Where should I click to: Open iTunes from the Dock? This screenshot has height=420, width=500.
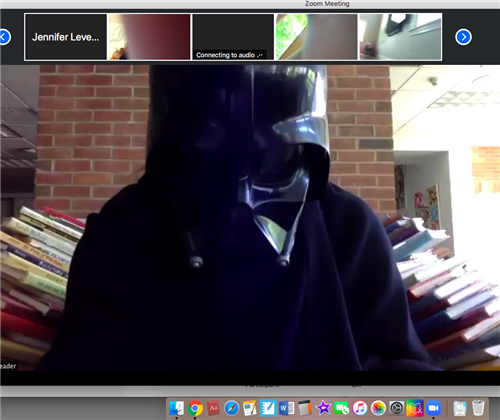click(x=360, y=408)
